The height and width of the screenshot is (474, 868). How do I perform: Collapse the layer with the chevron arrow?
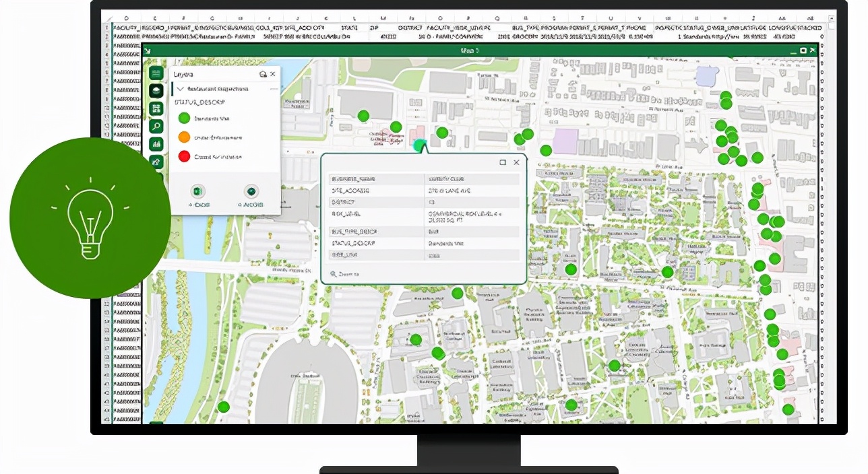click(x=181, y=89)
